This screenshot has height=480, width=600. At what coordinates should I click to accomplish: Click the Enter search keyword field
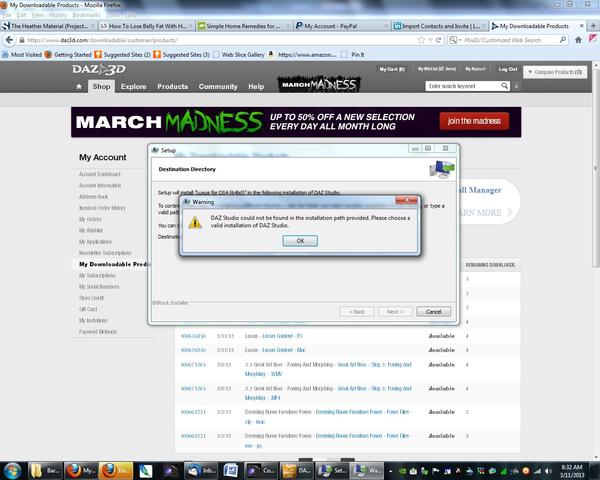pyautogui.click(x=463, y=86)
